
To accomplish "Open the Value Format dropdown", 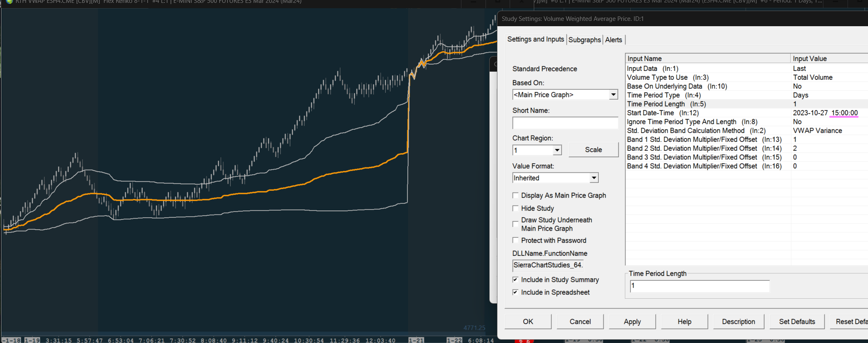I will (594, 178).
